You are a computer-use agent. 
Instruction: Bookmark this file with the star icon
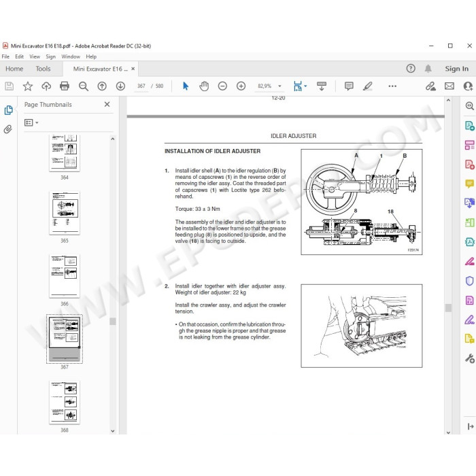tap(28, 86)
